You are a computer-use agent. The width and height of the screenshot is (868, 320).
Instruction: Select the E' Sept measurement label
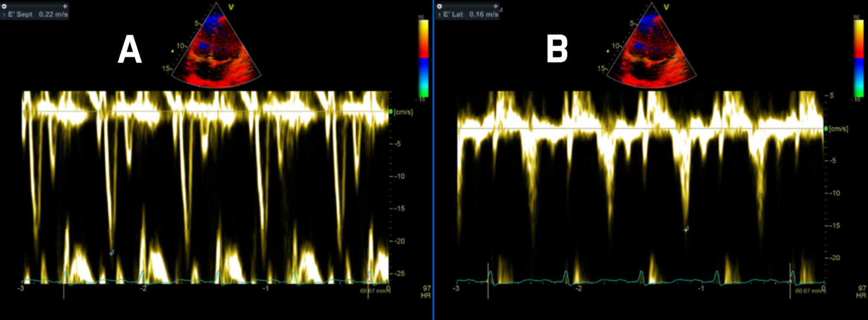coord(20,14)
